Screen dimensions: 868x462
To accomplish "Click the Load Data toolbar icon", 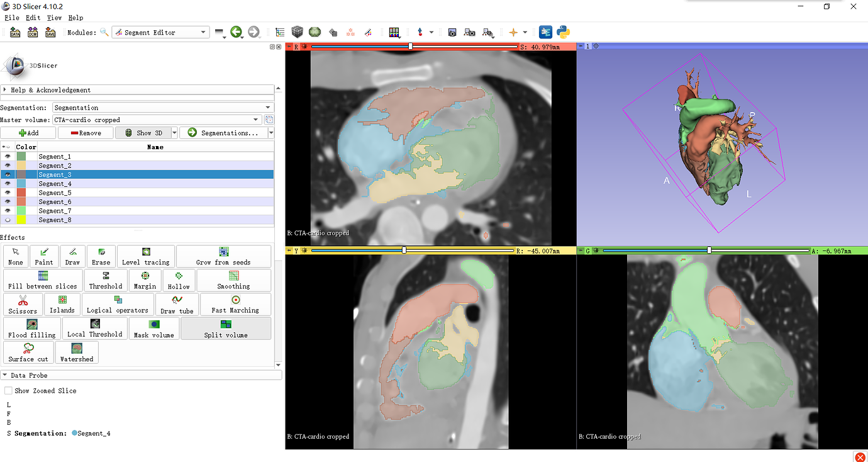I will click(15, 32).
